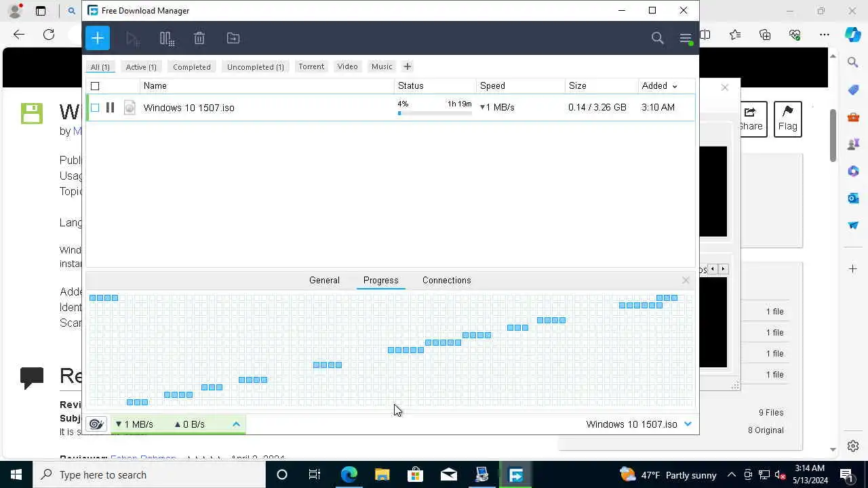Add an app to Edge sidebar with plus

[853, 269]
